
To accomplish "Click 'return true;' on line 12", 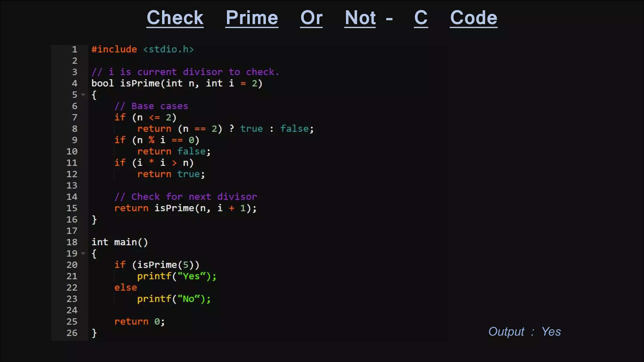I will coord(171,174).
